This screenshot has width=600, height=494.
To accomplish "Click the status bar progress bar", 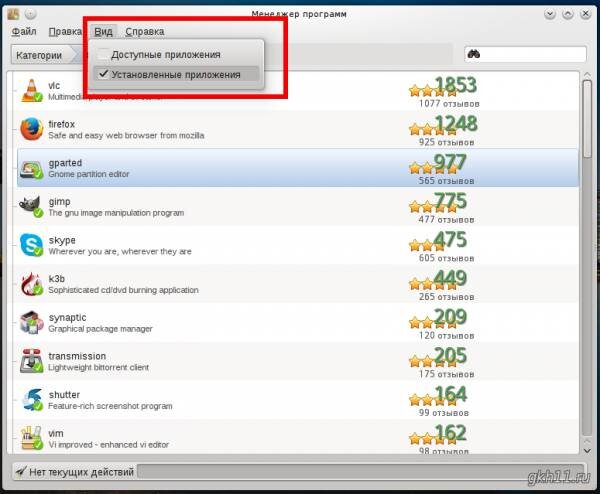I will tap(360, 471).
